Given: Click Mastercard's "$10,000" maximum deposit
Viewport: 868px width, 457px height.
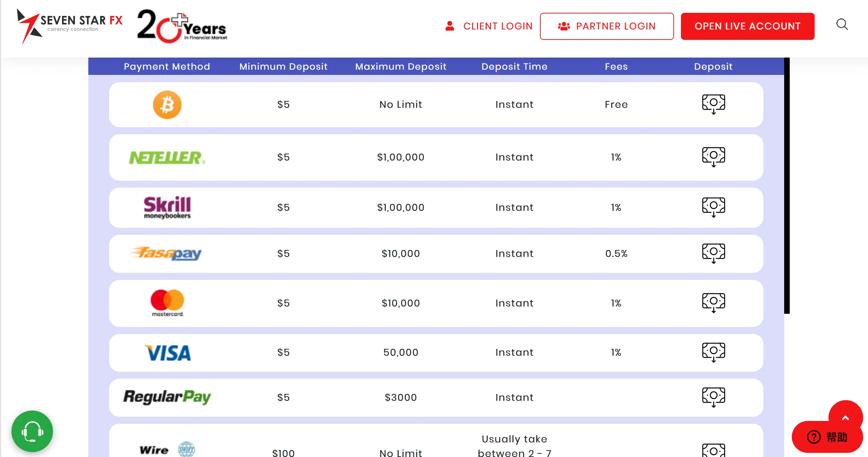Looking at the screenshot, I should pyautogui.click(x=401, y=303).
